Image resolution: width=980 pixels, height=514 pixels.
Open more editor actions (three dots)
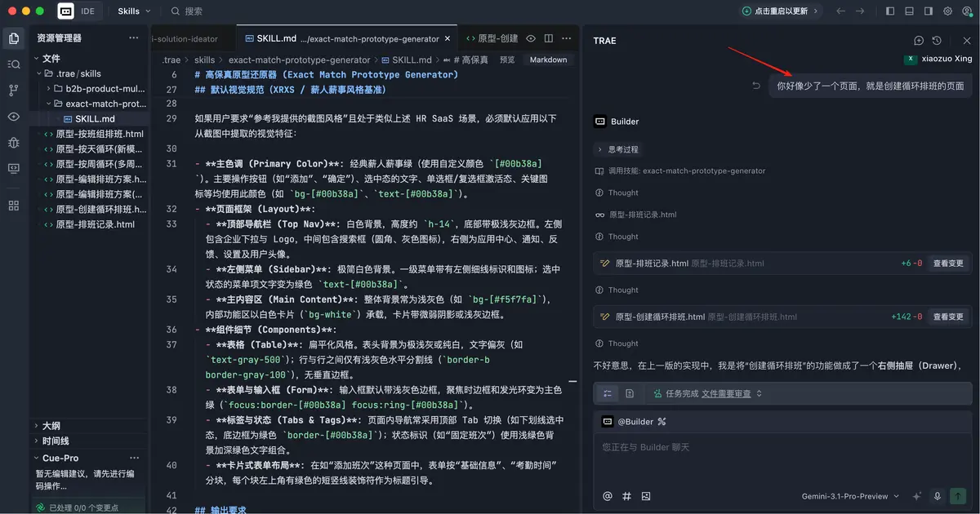click(565, 38)
